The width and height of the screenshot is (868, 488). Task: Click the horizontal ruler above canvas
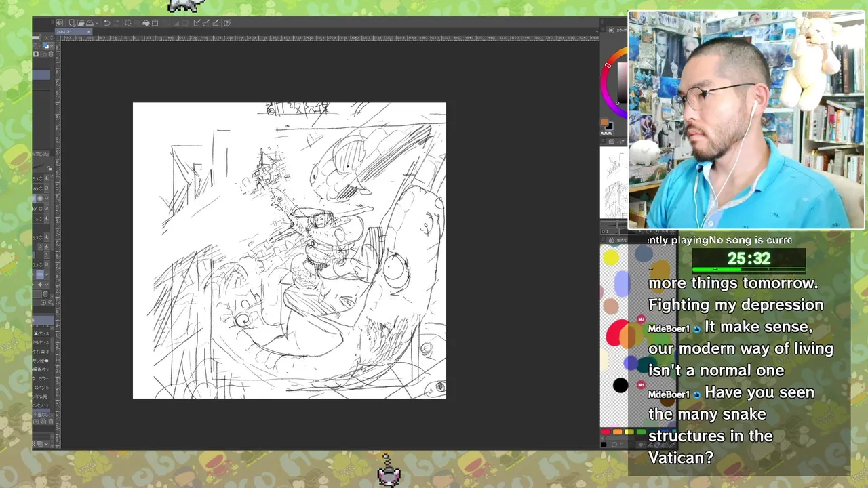(x=330, y=38)
